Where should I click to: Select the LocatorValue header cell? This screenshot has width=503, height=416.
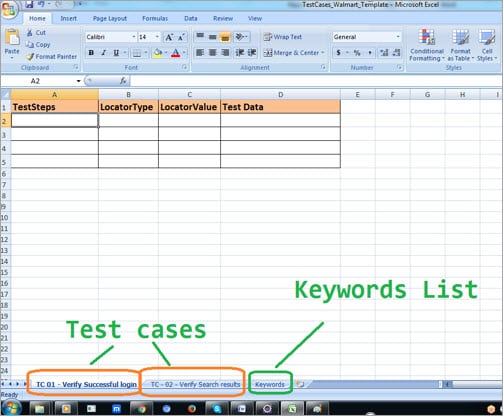(189, 107)
